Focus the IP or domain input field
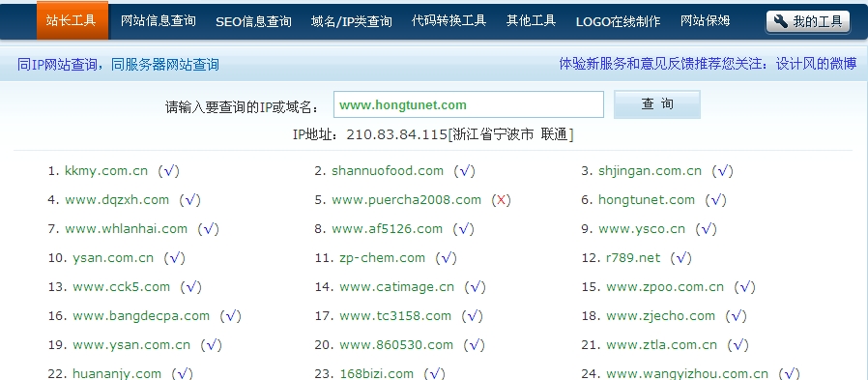This screenshot has width=868, height=380. click(x=469, y=104)
